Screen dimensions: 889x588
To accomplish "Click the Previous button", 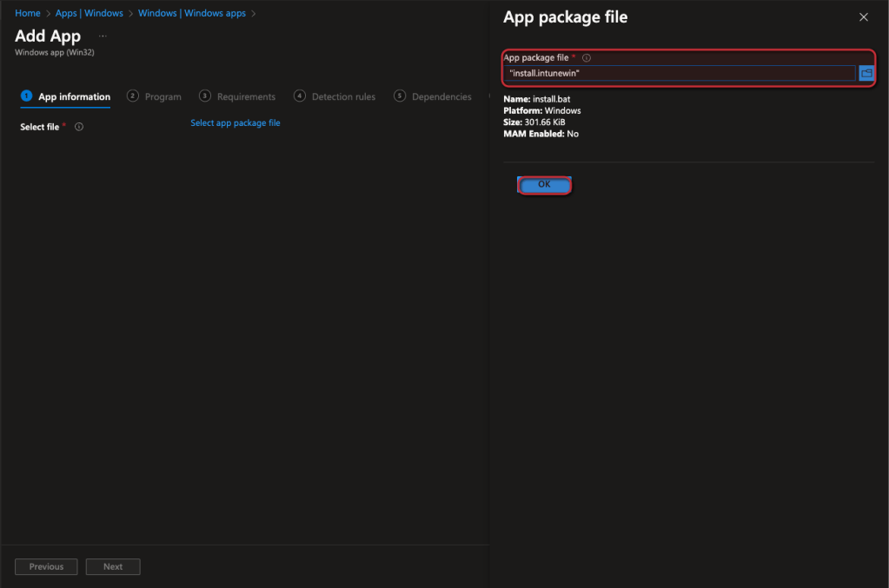I will pos(46,566).
